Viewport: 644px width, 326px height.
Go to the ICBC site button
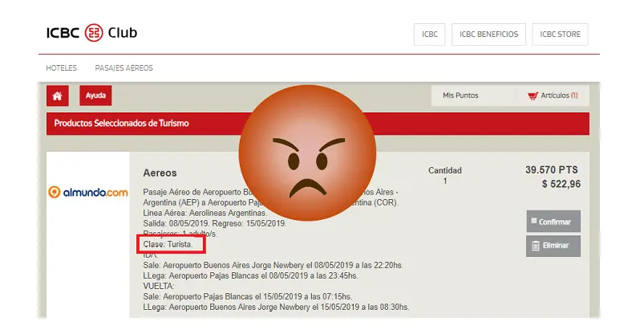pos(430,35)
